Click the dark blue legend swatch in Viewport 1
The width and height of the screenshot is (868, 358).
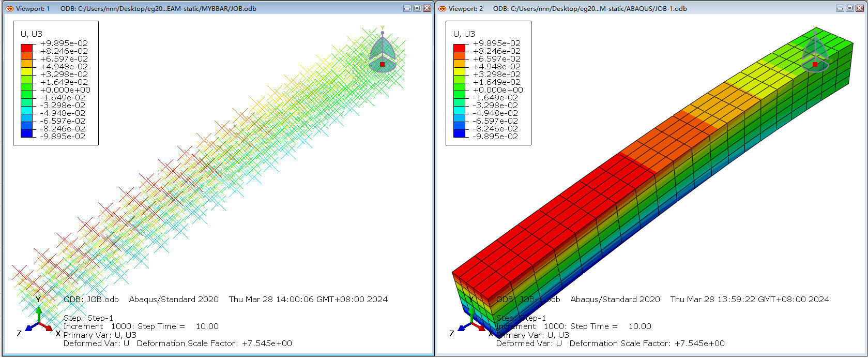(26, 133)
